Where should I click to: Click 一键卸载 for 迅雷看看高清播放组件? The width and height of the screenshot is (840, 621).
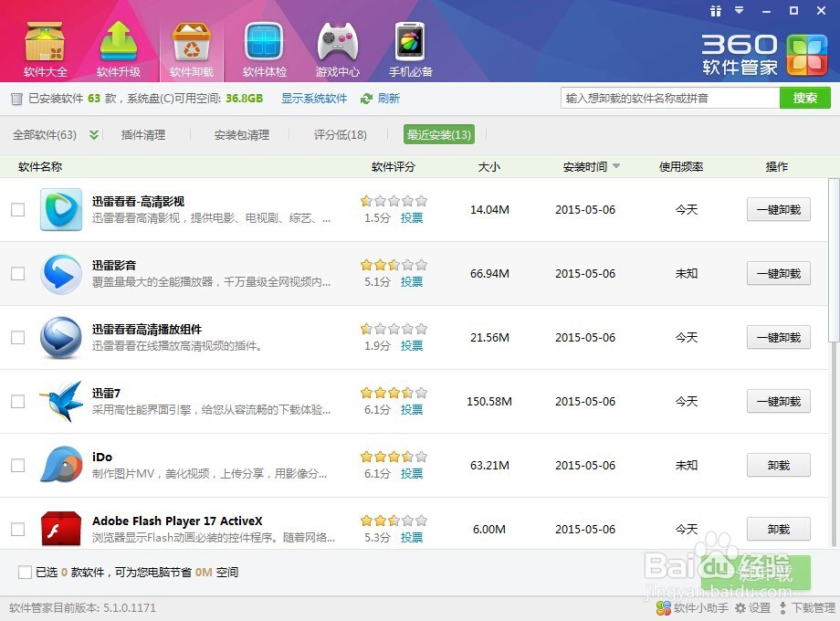pyautogui.click(x=779, y=338)
